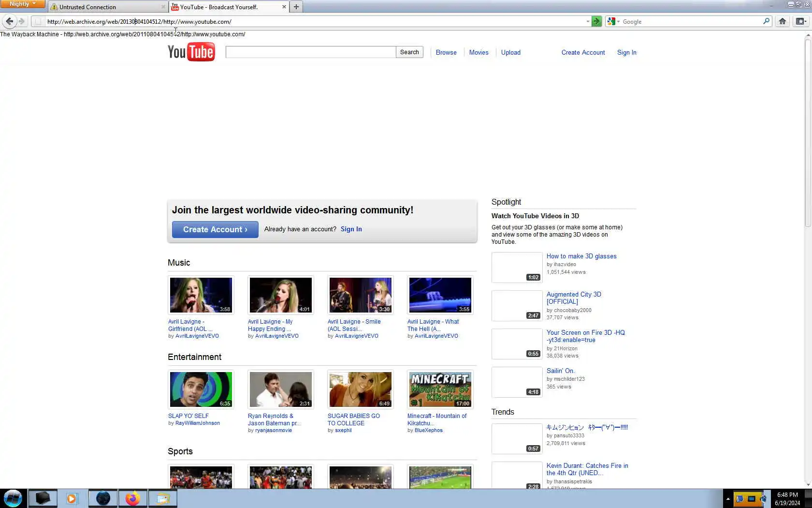Viewport: 812px width, 508px height.
Task: Open the Browse link
Action: pos(446,52)
